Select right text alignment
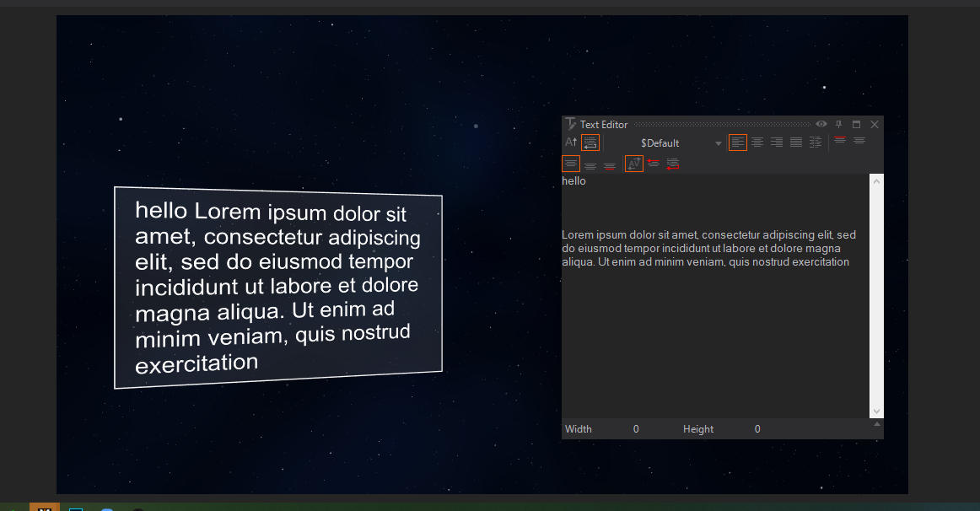The height and width of the screenshot is (511, 980). point(777,143)
